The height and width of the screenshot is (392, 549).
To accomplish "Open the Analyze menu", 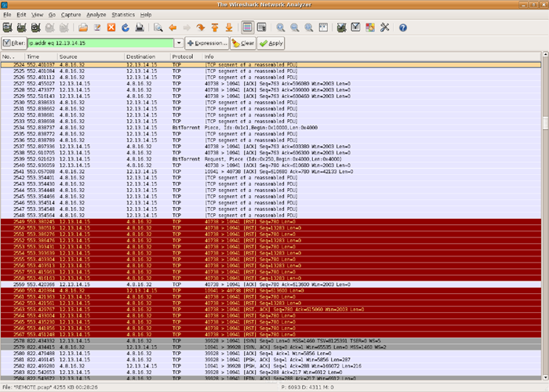I will tap(96, 15).
